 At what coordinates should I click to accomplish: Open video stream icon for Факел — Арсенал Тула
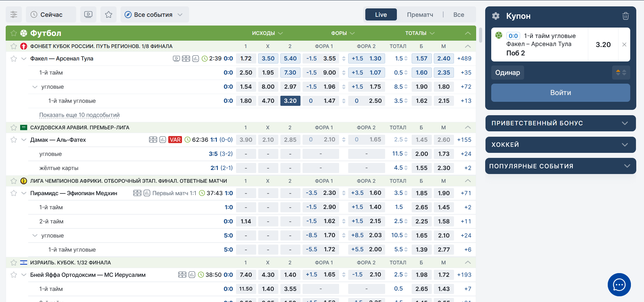tap(176, 58)
